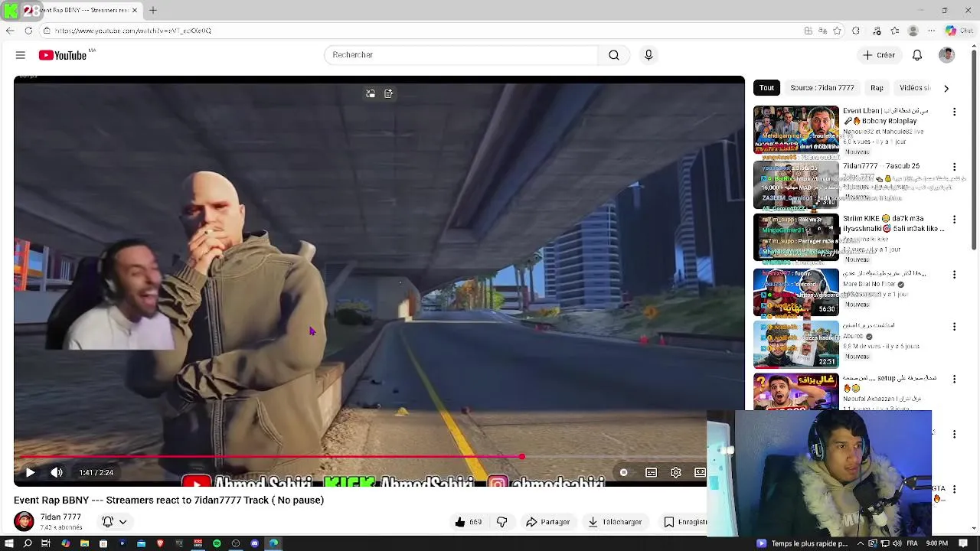Open a new browser tab

(153, 10)
